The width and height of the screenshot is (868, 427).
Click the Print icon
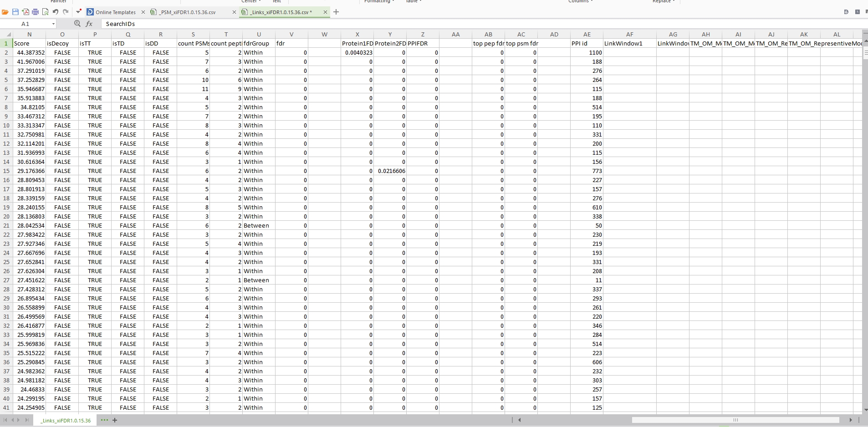(x=35, y=12)
